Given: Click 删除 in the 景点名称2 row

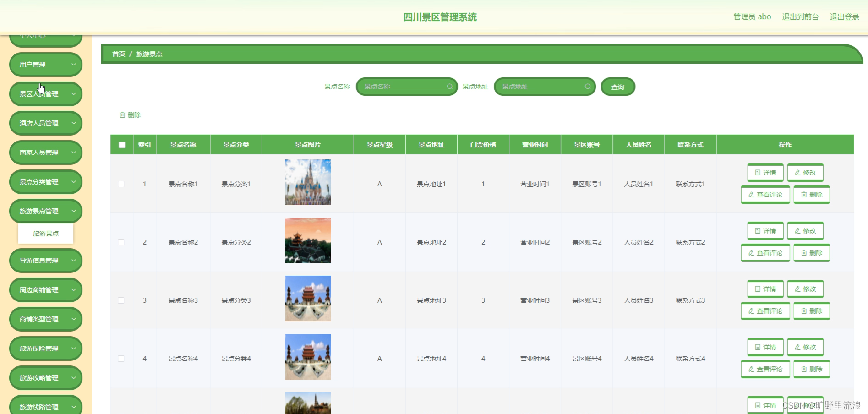Looking at the screenshot, I should coord(812,253).
